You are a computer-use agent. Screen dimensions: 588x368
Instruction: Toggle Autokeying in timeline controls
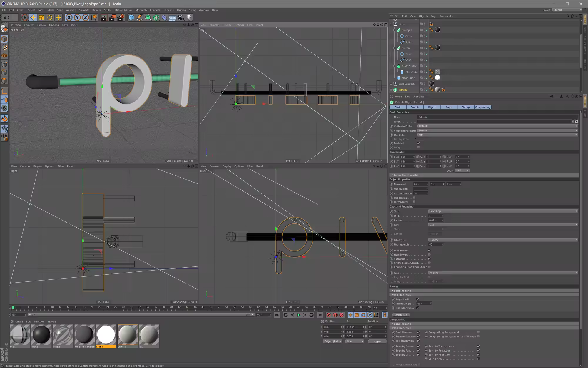click(335, 315)
